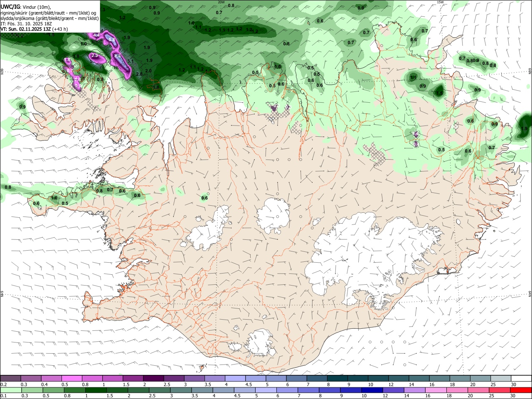Pick the dark purple snow swatch between 2 and 2.5
Image resolution: width=532 pixels, height=399 pixels.
pyautogui.click(x=153, y=378)
